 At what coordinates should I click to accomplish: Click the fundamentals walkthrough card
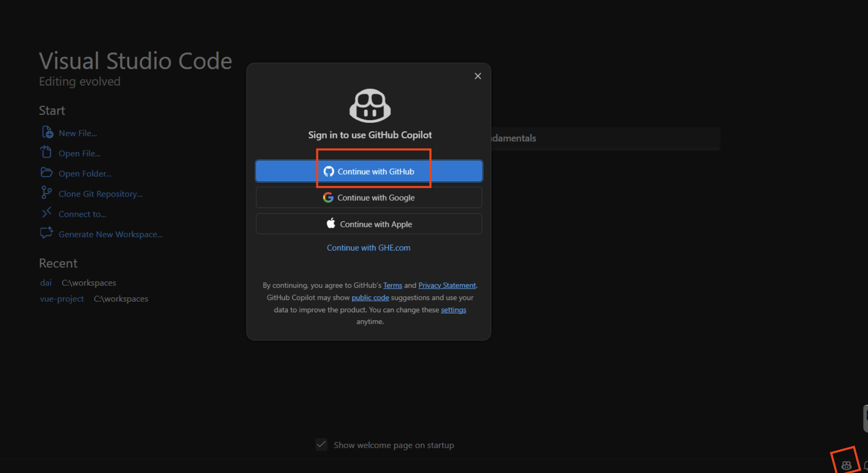point(606,138)
